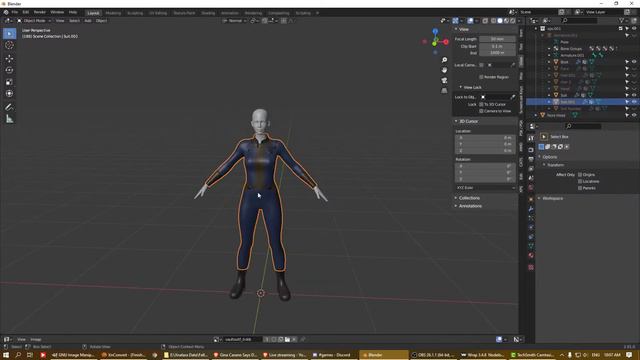Select the Measure tool

(9, 119)
